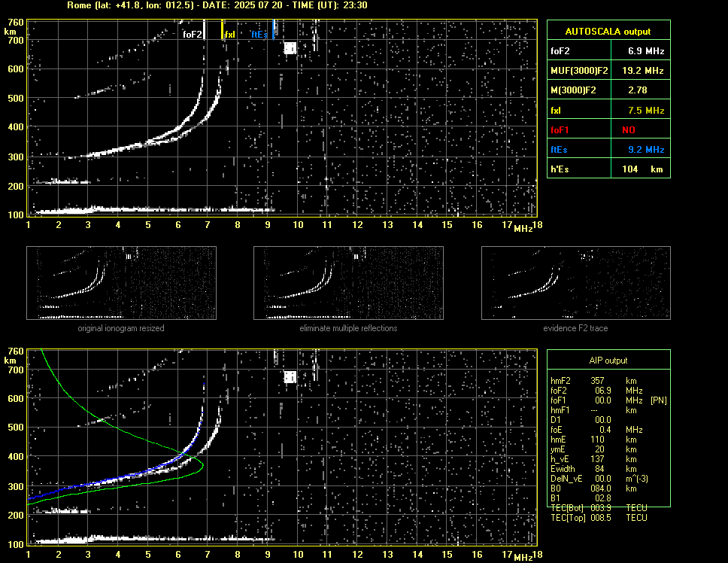The width and height of the screenshot is (728, 563).
Task: Select the '02.8' B1 value
Action: coord(603,498)
